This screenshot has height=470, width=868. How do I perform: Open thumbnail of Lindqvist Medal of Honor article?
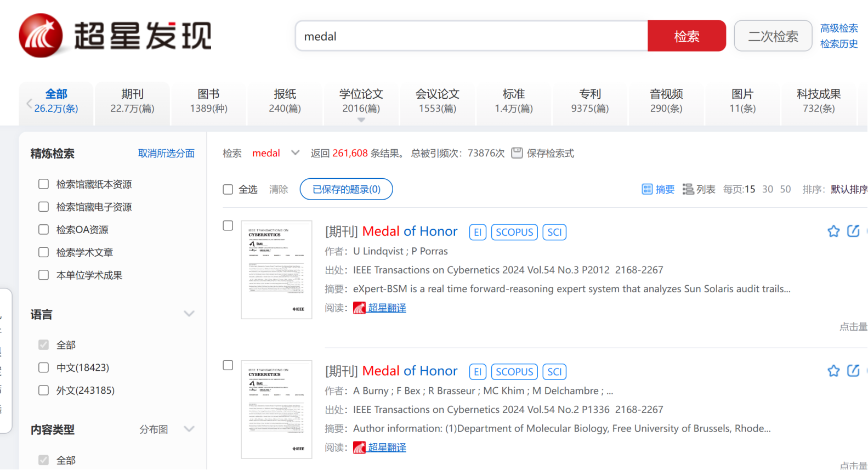point(276,270)
